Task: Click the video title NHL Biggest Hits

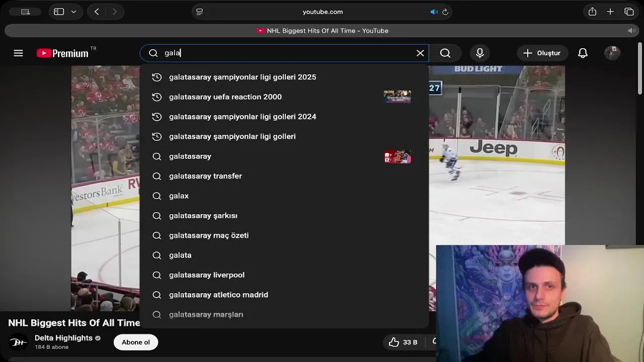Action: point(74,323)
